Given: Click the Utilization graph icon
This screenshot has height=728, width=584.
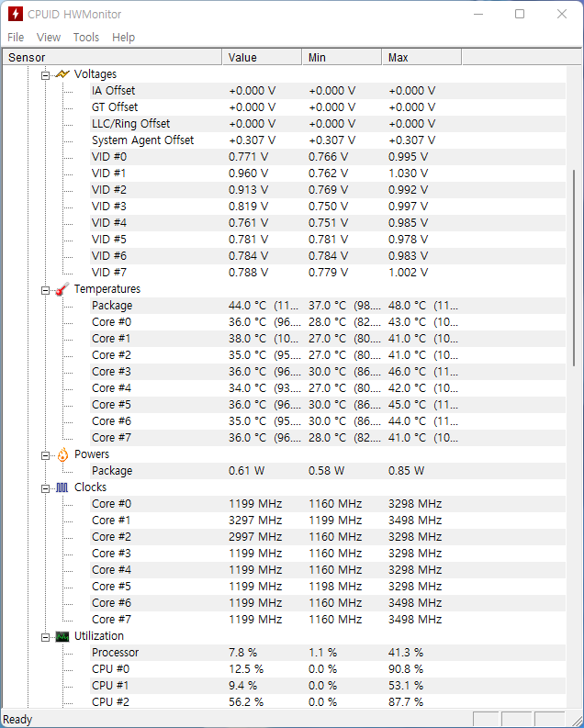Looking at the screenshot, I should click(x=62, y=636).
